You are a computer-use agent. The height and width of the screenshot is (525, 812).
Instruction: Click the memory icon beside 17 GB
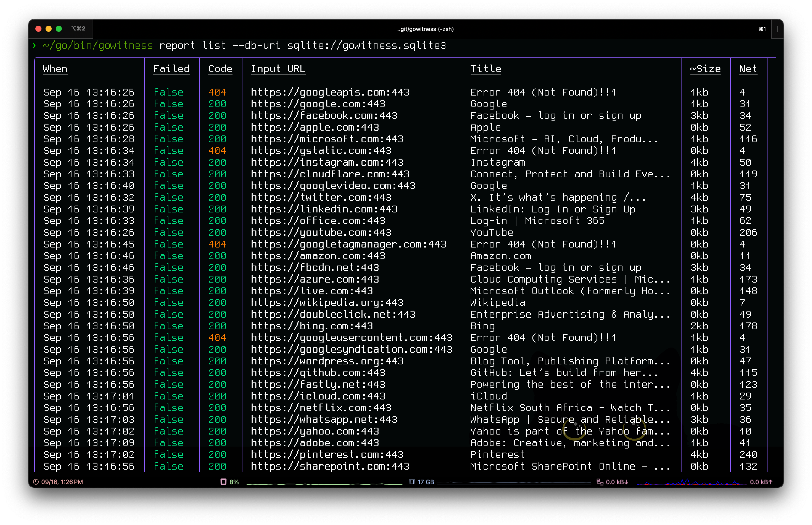412,482
